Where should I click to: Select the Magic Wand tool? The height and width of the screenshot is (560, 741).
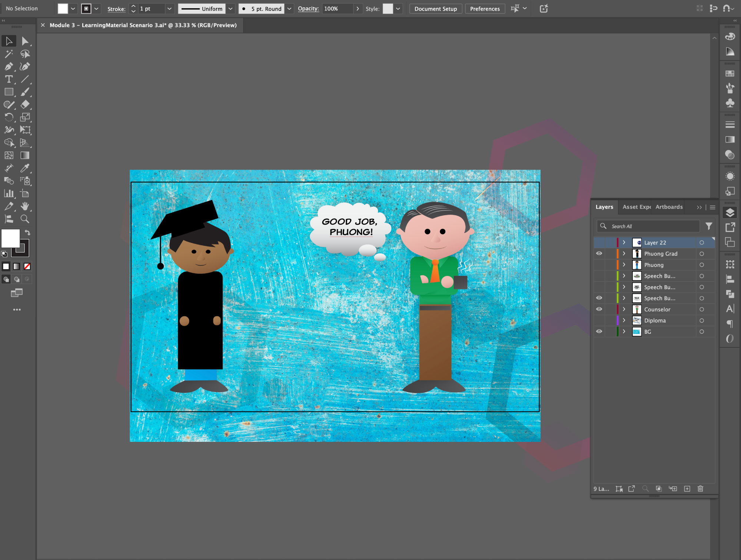tap(9, 54)
